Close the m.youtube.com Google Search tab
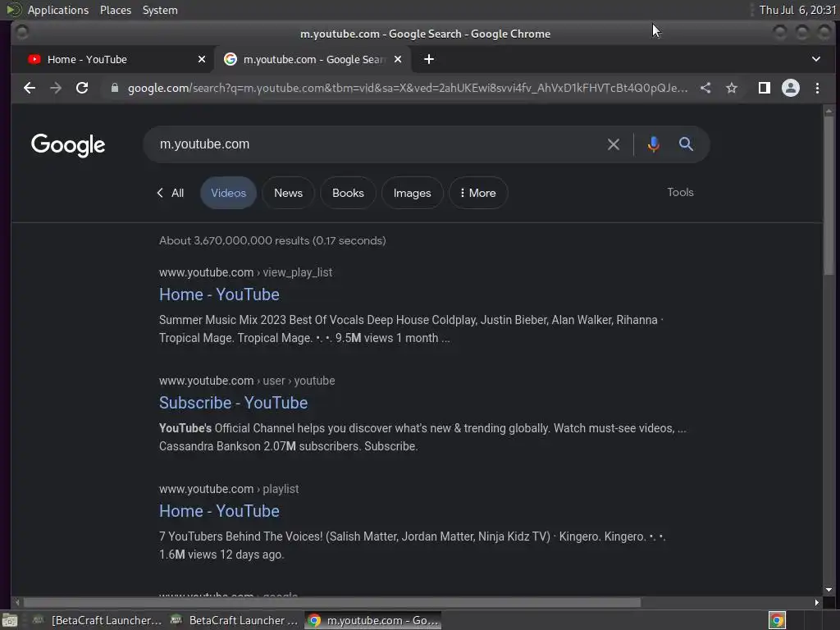This screenshot has width=840, height=630. point(398,59)
